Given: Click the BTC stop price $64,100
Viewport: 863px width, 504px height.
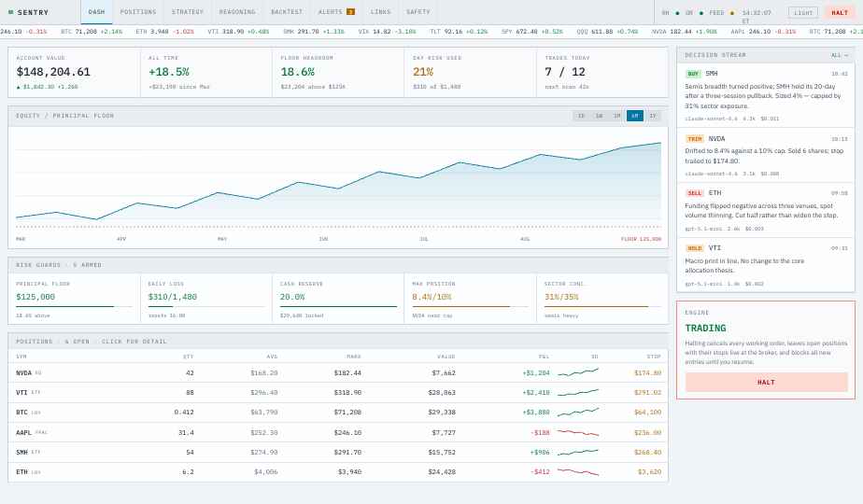Looking at the screenshot, I should click(x=648, y=413).
